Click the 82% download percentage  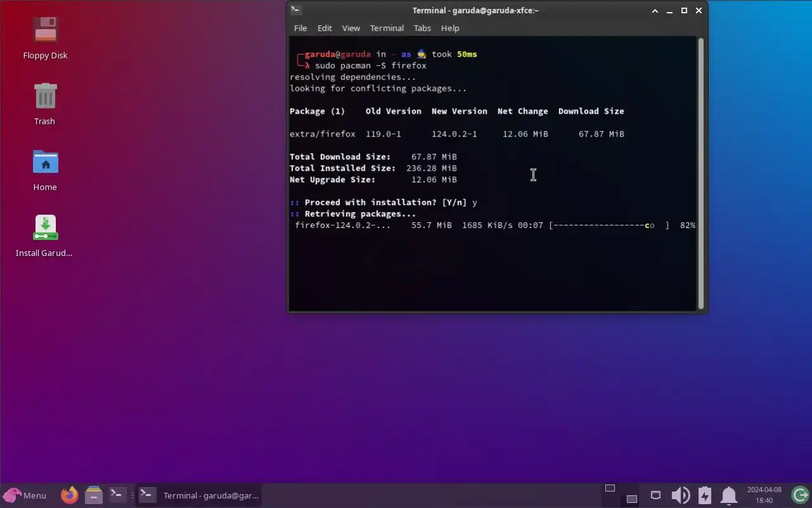click(688, 225)
